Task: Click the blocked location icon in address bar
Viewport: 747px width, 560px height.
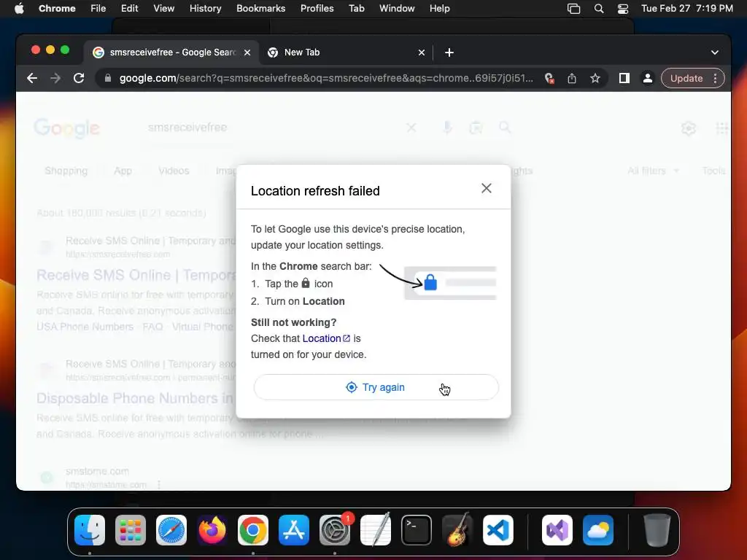Action: point(549,78)
